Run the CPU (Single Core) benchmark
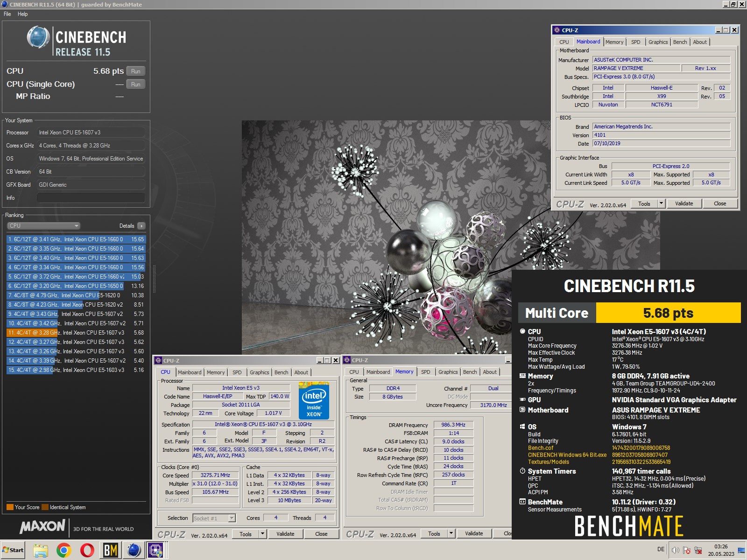747x560 pixels. click(135, 84)
